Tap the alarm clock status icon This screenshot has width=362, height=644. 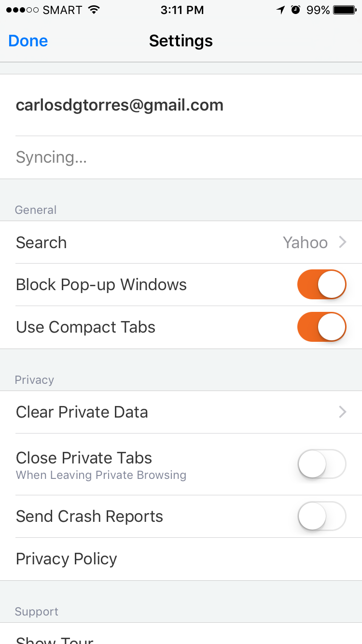(296, 10)
